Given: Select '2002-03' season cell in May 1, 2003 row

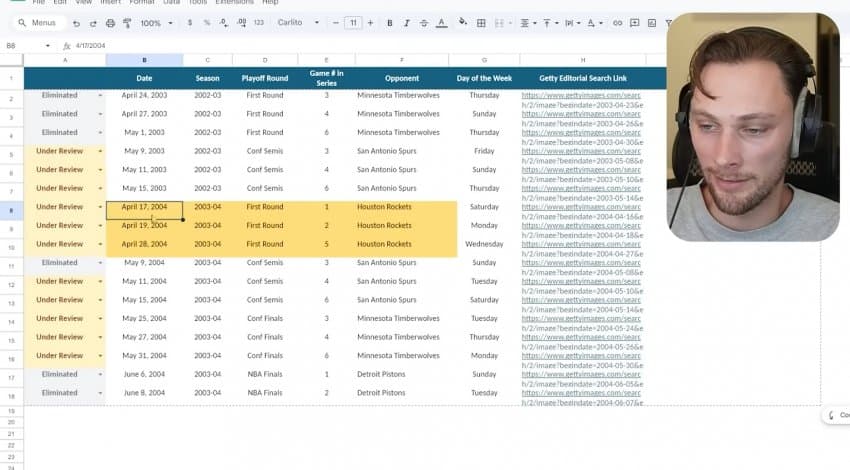Looking at the screenshot, I should (208, 132).
